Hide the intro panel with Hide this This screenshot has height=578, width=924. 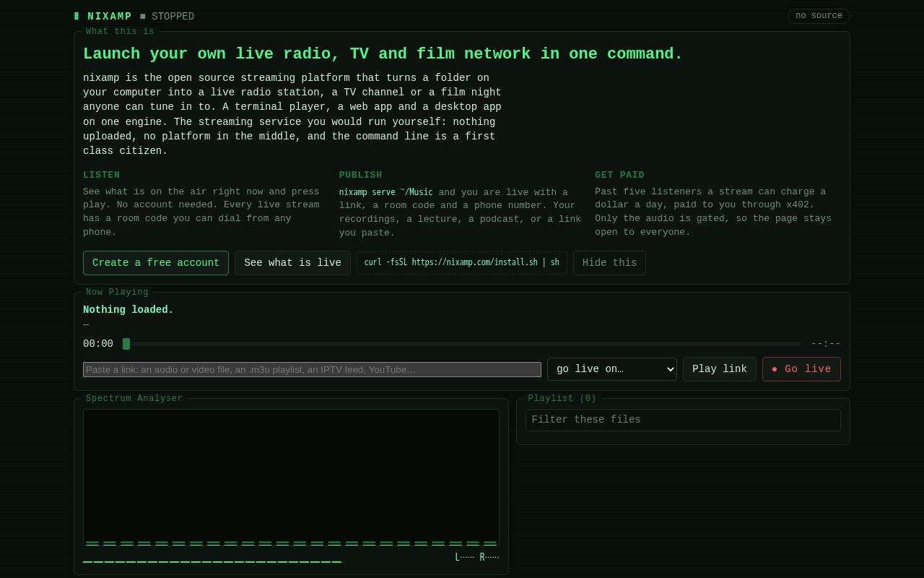click(x=609, y=263)
